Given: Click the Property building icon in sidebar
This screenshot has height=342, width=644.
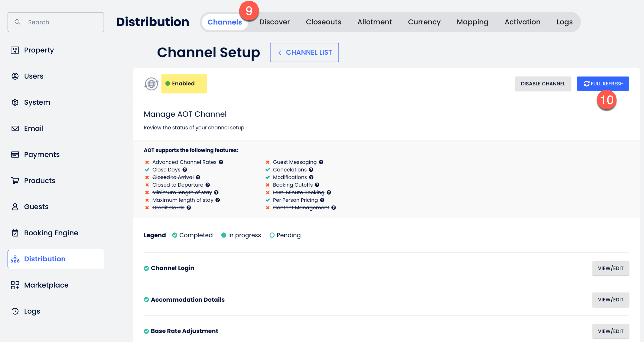Looking at the screenshot, I should pos(15,50).
